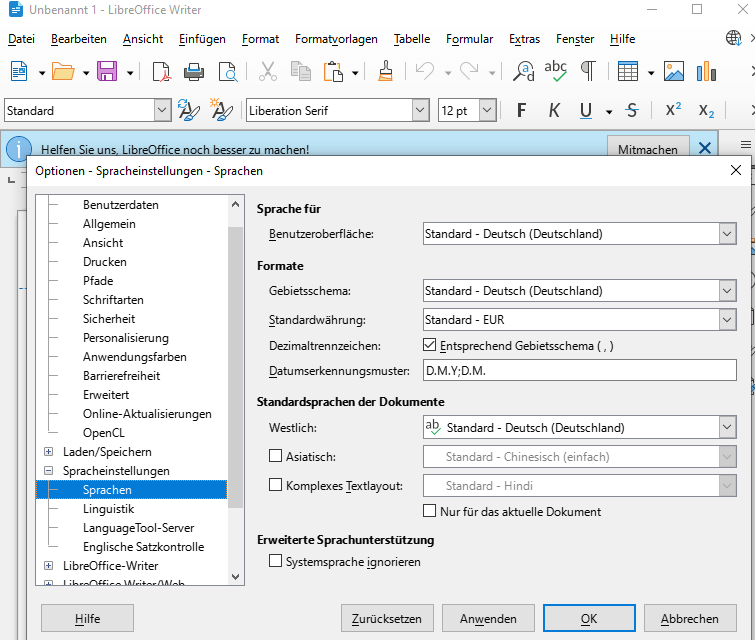The height and width of the screenshot is (640, 755).
Task: Click the Redo arrow icon
Action: pos(469,72)
